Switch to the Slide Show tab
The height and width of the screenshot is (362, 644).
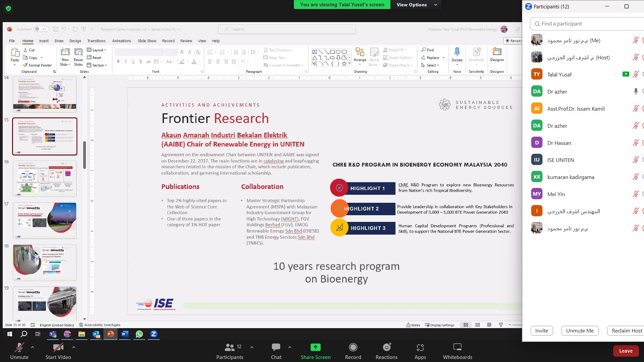(147, 41)
